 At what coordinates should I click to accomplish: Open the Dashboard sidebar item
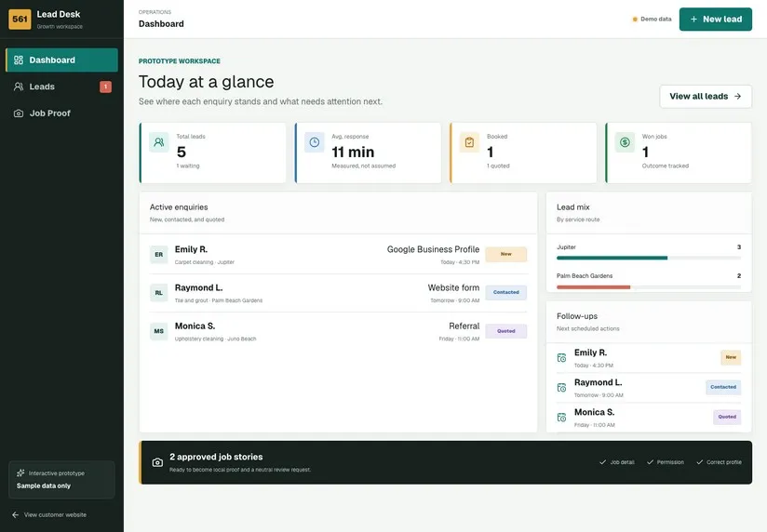(x=61, y=60)
